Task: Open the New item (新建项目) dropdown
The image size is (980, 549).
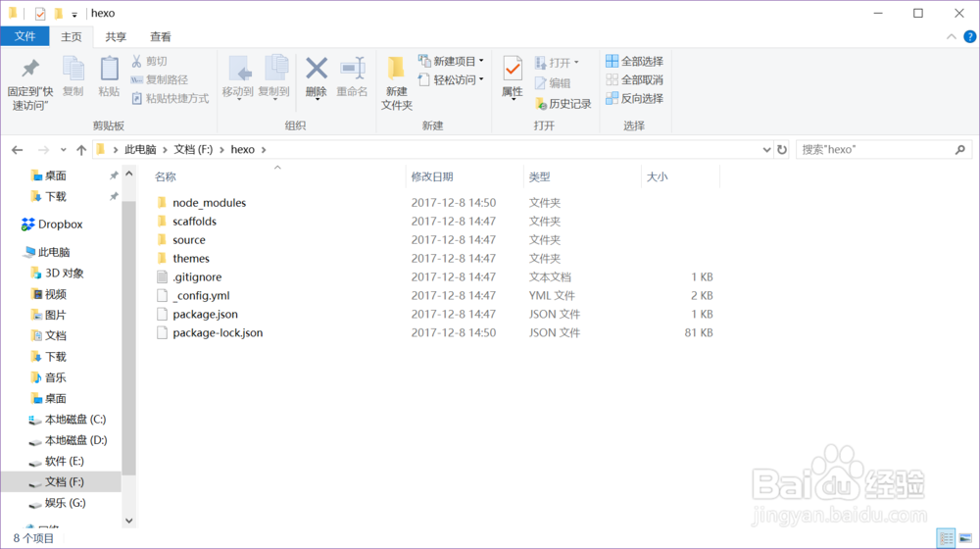Action: (451, 61)
